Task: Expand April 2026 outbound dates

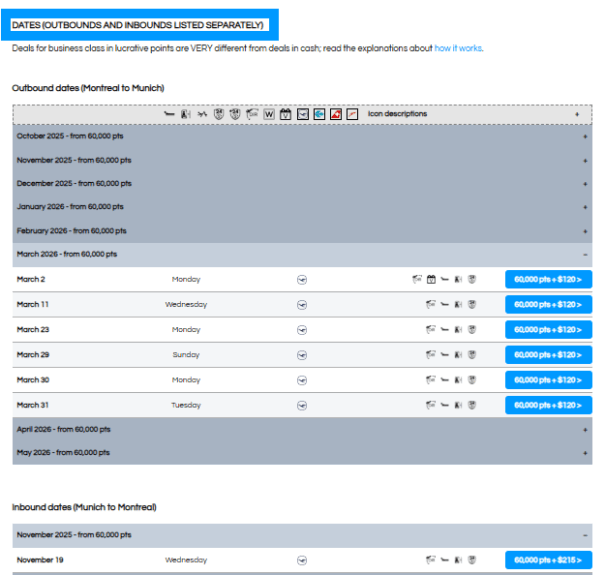Action: coord(585,429)
